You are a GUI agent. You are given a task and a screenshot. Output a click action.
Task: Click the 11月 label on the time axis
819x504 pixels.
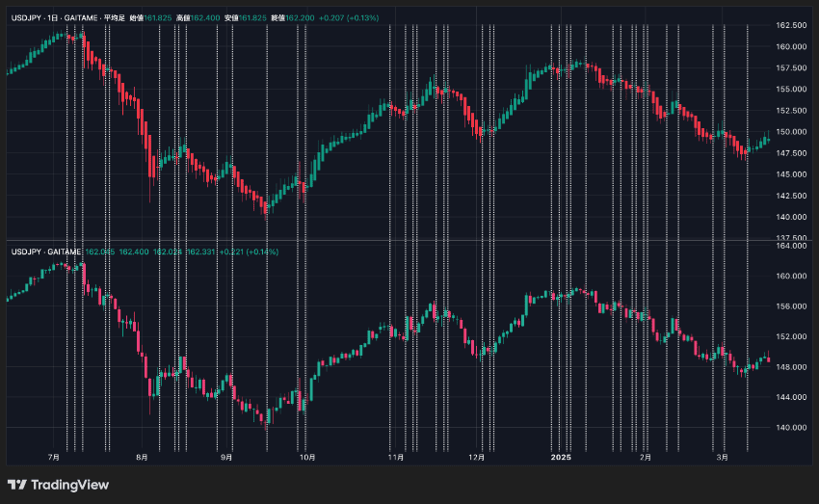(x=396, y=458)
